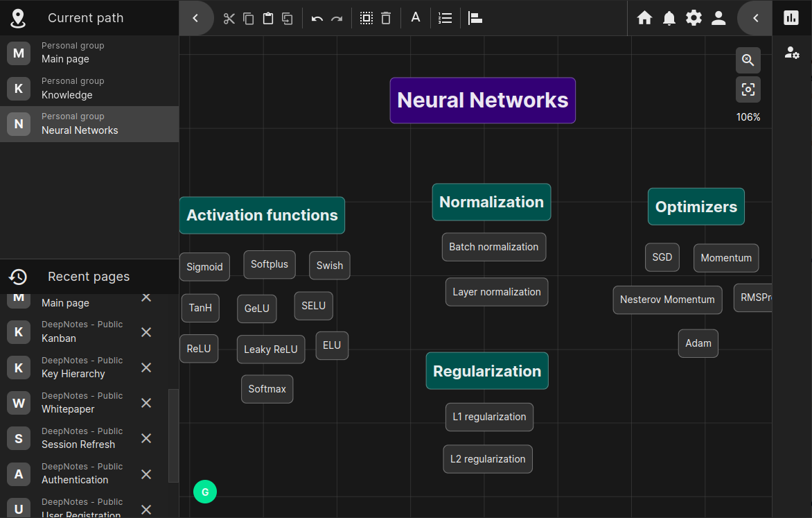Remove Key Hierarchy from Recent pages

pyautogui.click(x=147, y=368)
